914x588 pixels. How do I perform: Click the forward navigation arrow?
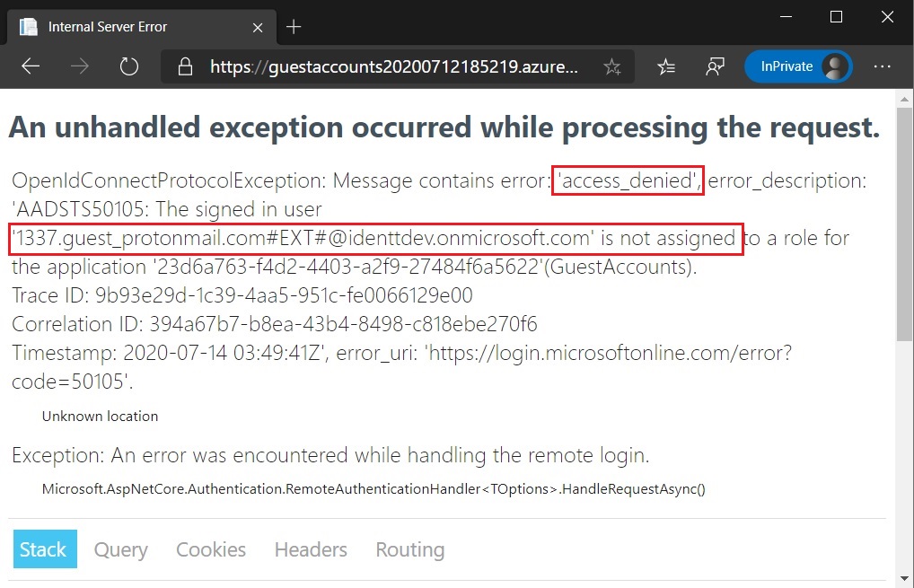(x=80, y=66)
